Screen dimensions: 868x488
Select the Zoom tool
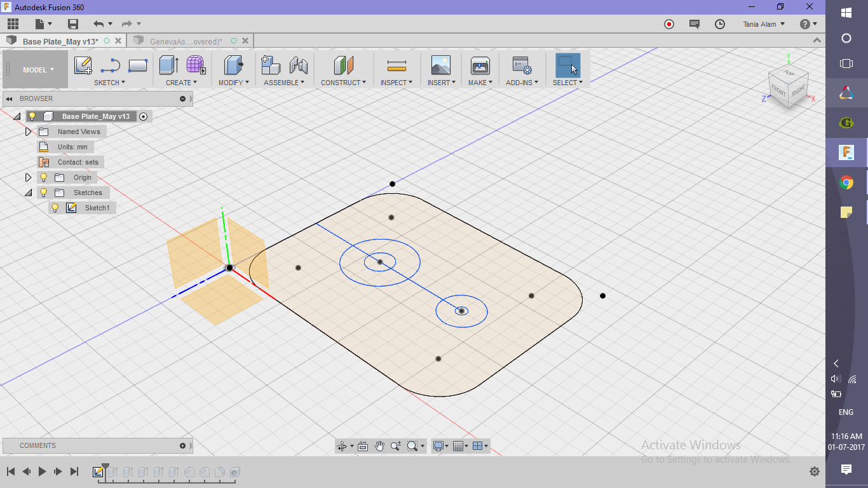point(395,445)
